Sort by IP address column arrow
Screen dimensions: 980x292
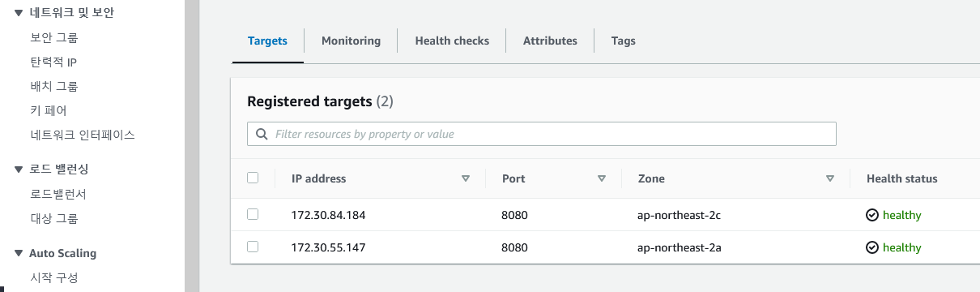465,178
